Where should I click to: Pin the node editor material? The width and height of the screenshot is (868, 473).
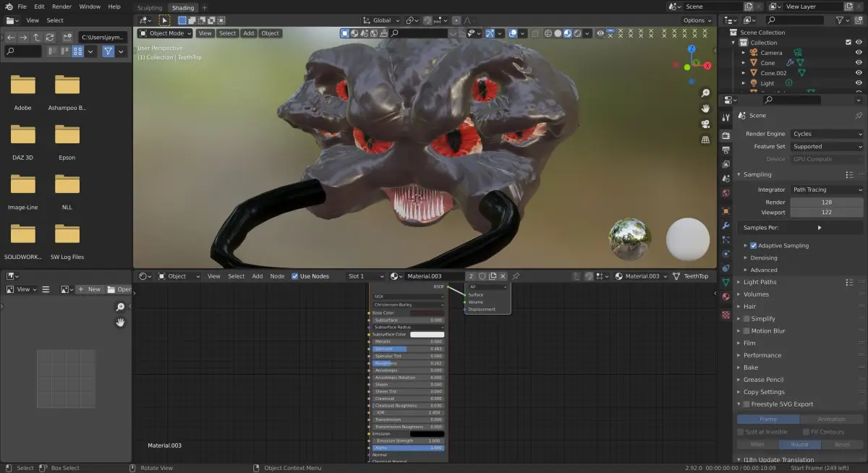pyautogui.click(x=516, y=276)
